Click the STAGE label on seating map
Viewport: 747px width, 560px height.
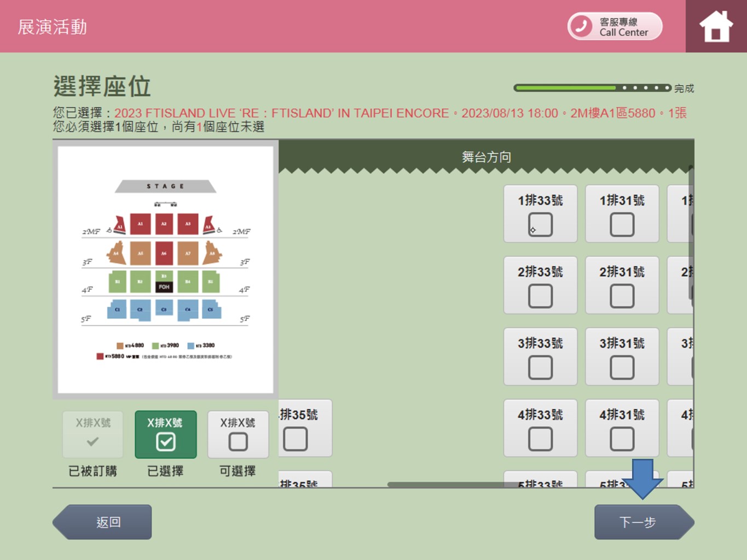tap(165, 186)
